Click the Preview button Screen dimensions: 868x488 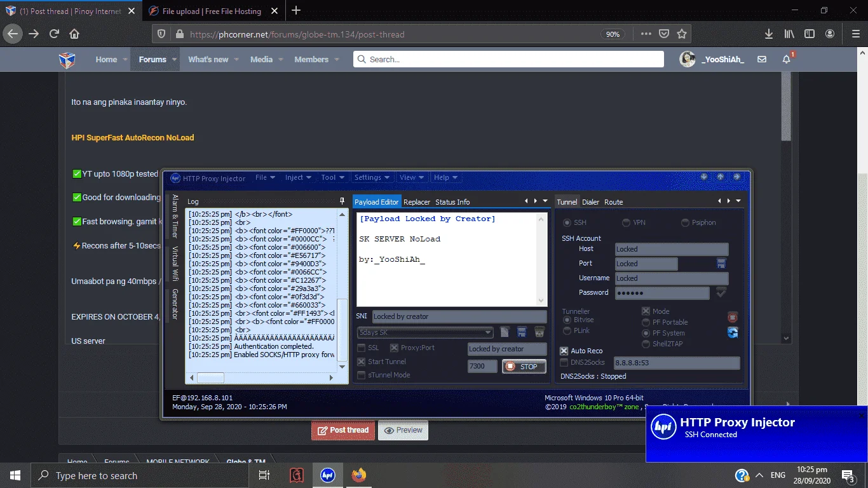(x=403, y=430)
